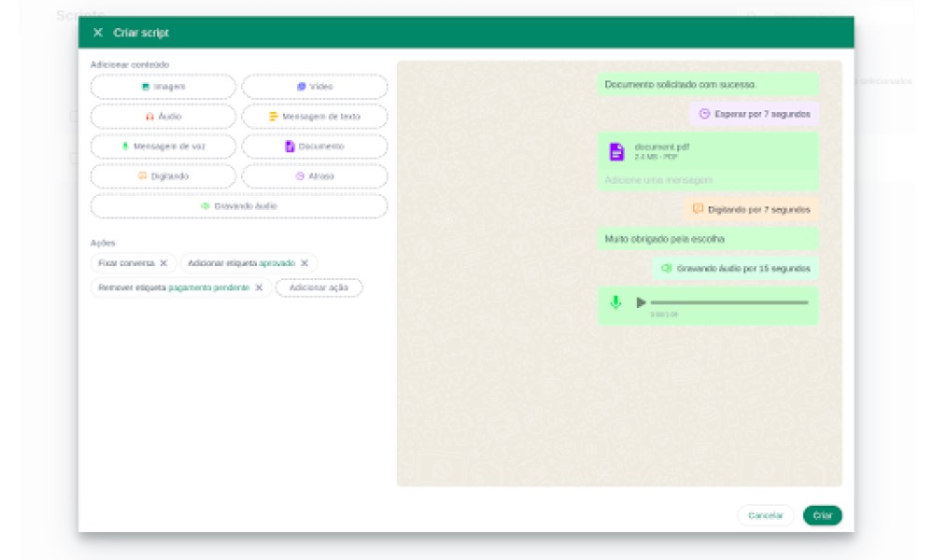This screenshot has width=934, height=560.
Task: Click the Criar button
Action: point(822,515)
